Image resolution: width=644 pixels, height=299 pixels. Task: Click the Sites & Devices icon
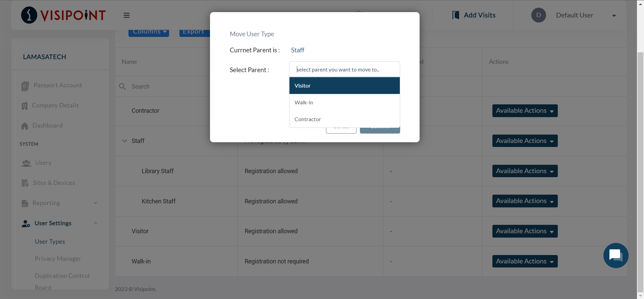coord(25,183)
